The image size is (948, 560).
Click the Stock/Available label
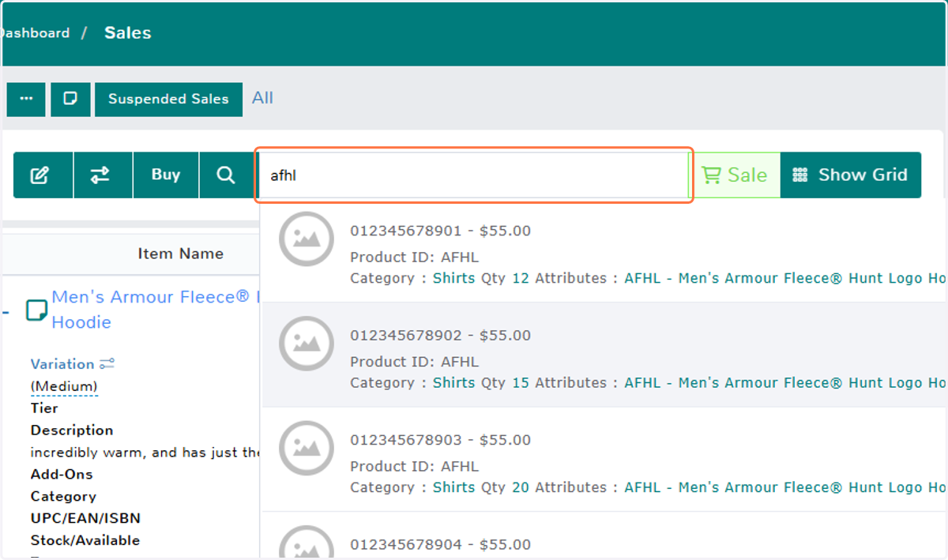point(85,540)
